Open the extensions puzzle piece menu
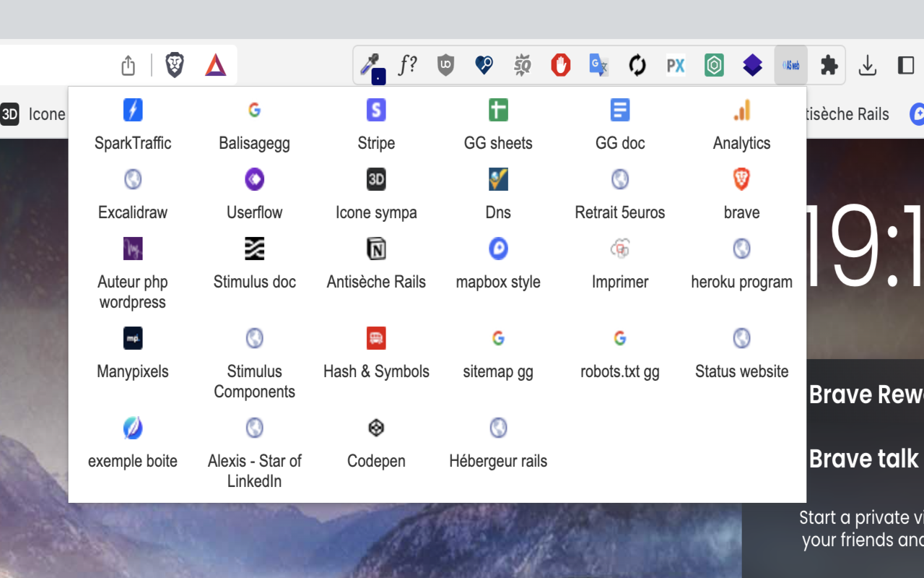Viewport: 924px width, 578px height. 827,65
